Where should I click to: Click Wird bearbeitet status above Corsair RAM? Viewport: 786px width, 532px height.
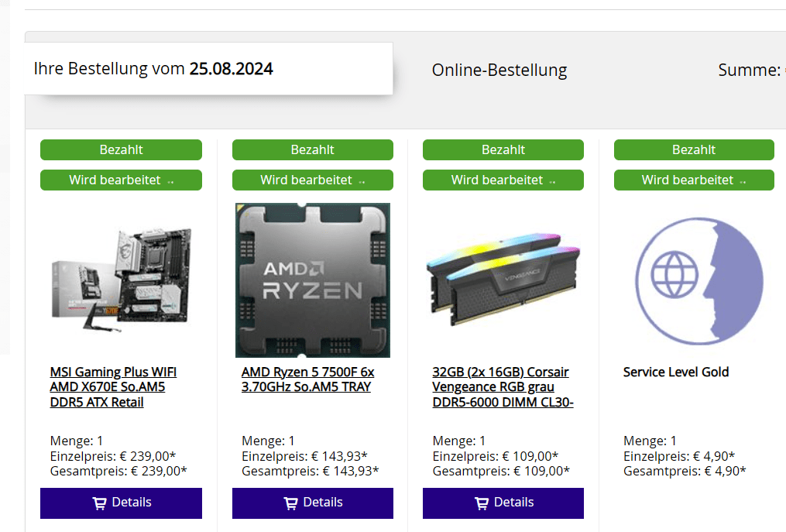(x=503, y=180)
